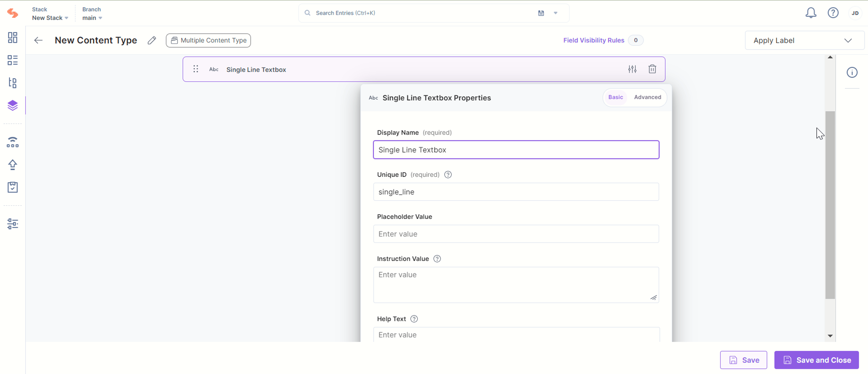This screenshot has width=868, height=374.
Task: Click the Field Visibility Rules count badge
Action: pos(635,40)
